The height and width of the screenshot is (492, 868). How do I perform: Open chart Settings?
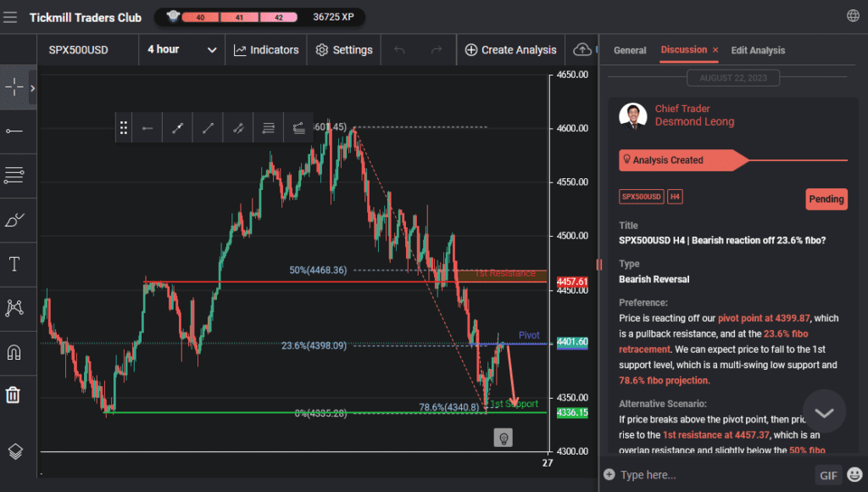pos(344,50)
